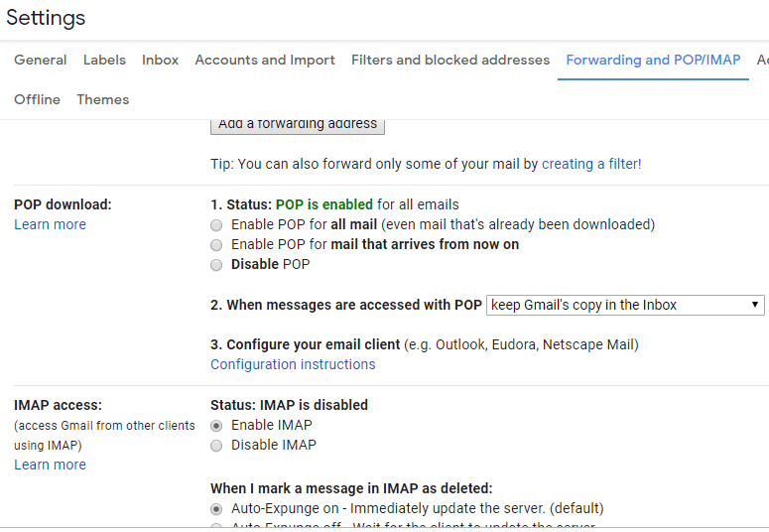The width and height of the screenshot is (769, 532).
Task: Go to the Inbox settings tab
Action: coord(161,61)
